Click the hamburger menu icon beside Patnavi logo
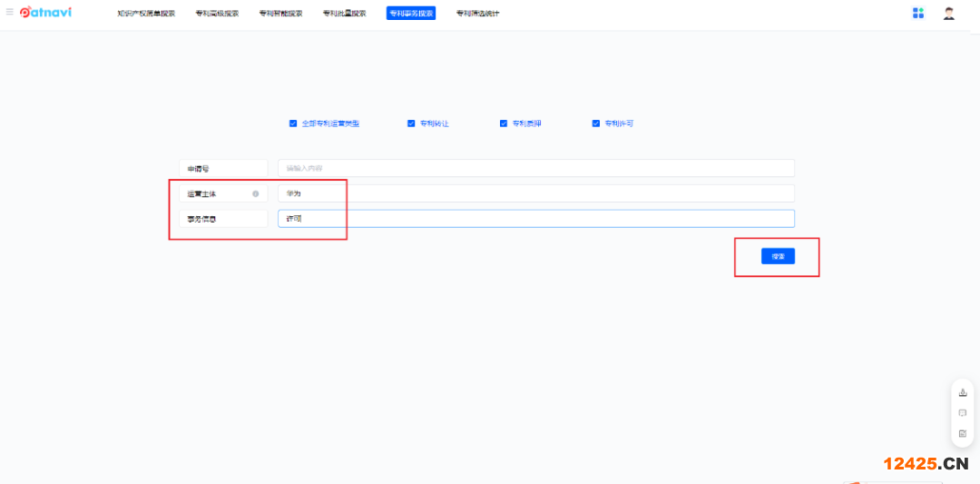Viewport: 980px width, 484px height. (10, 13)
